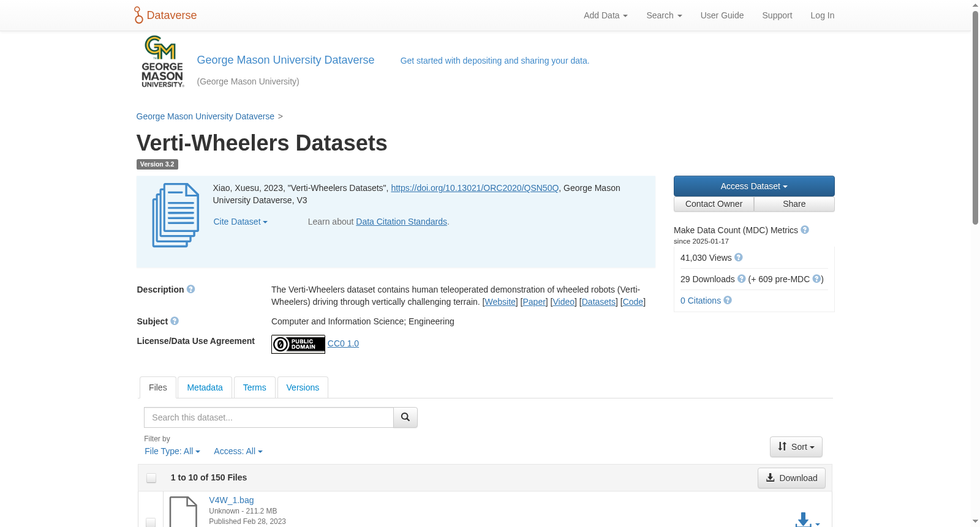Click Log In in the navbar
Screen dimensions: 980x527
click(x=823, y=15)
